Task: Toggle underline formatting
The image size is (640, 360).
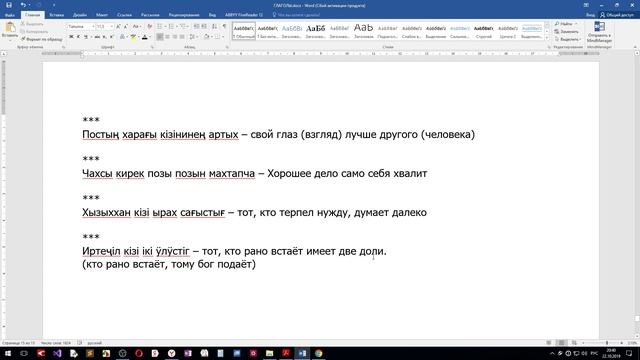Action: coord(87,37)
